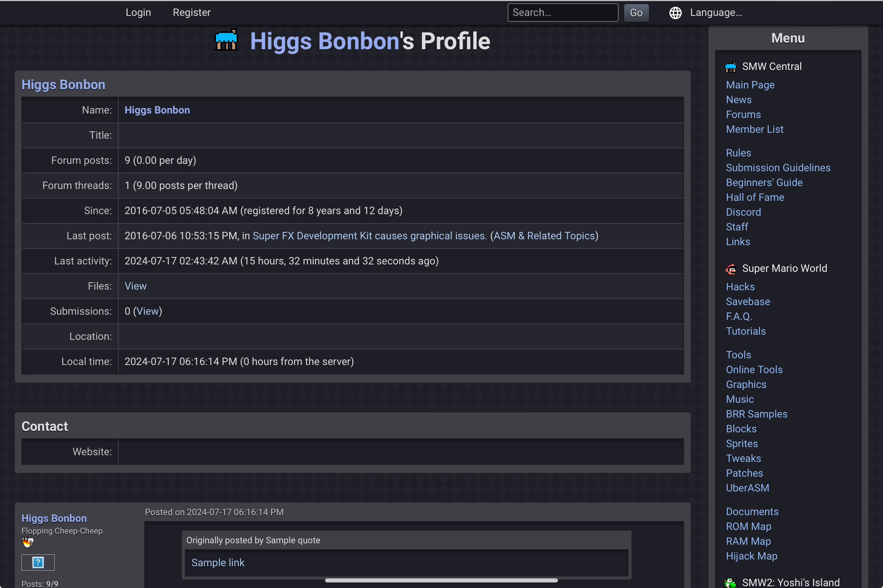Open News in the sidebar menu
The height and width of the screenshot is (588, 883).
739,99
